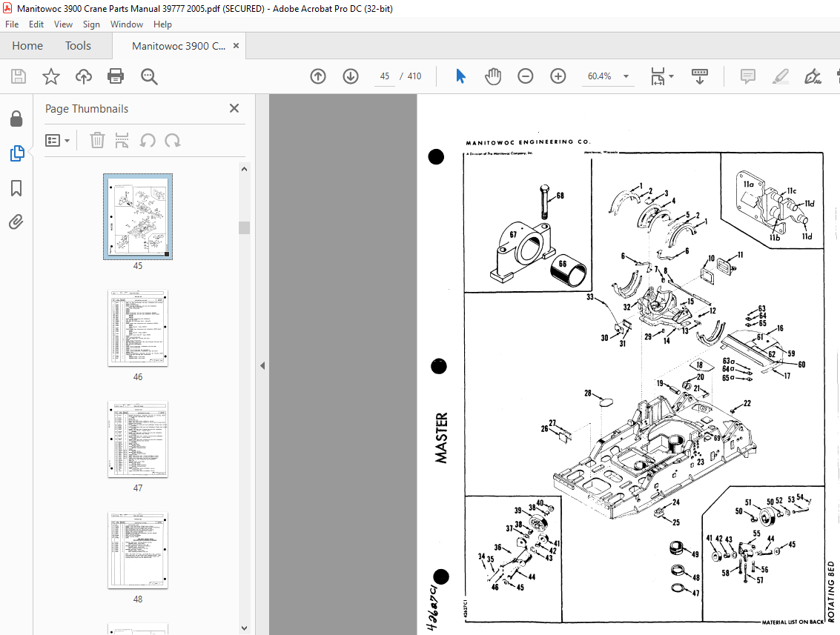840x635 pixels.
Task: Select the Highlight text tool
Action: click(x=780, y=76)
